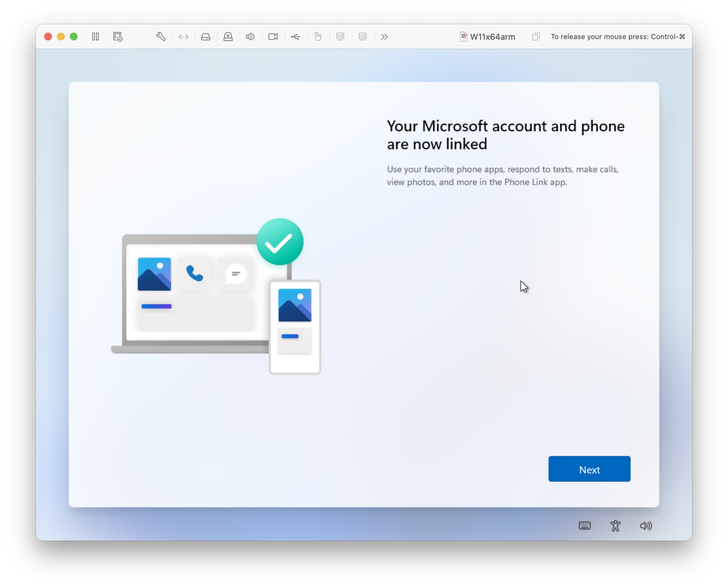Viewport: 728px width, 588px height.
Task: Click the secondary display dropdown icon
Action: pos(363,37)
